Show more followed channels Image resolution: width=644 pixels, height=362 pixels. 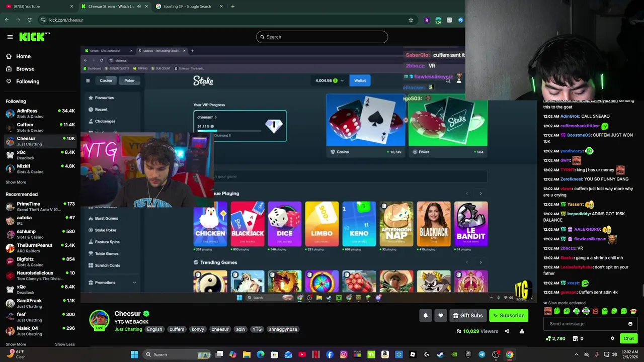tap(16, 182)
